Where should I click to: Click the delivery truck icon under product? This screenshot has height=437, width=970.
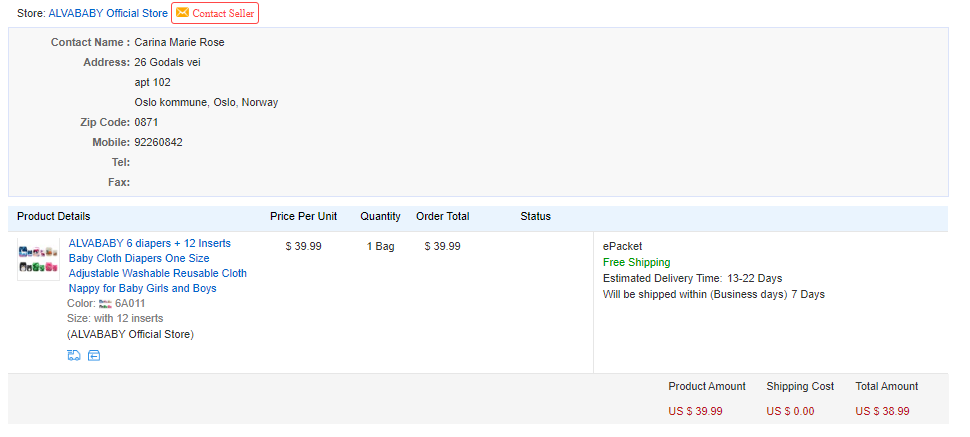[74, 355]
